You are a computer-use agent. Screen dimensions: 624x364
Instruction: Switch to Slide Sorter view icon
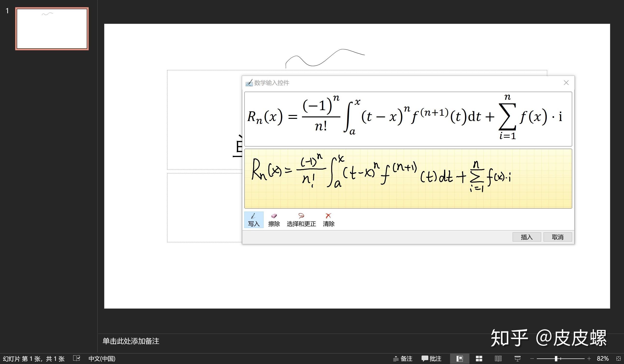pyautogui.click(x=479, y=358)
